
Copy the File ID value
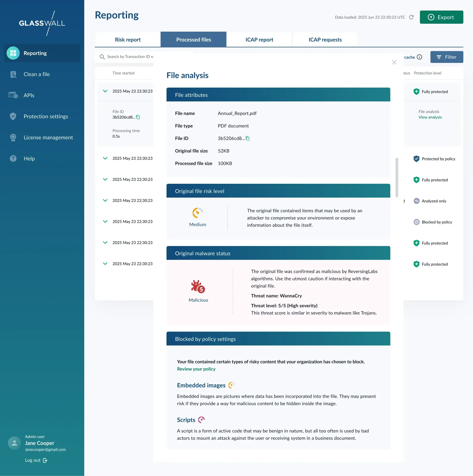point(247,139)
